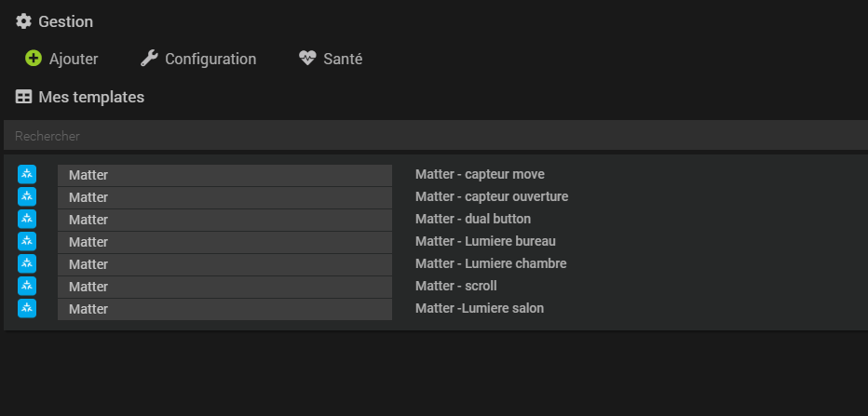Select the Matter - dual button template
Image resolution: width=868 pixels, height=416 pixels.
coord(472,219)
